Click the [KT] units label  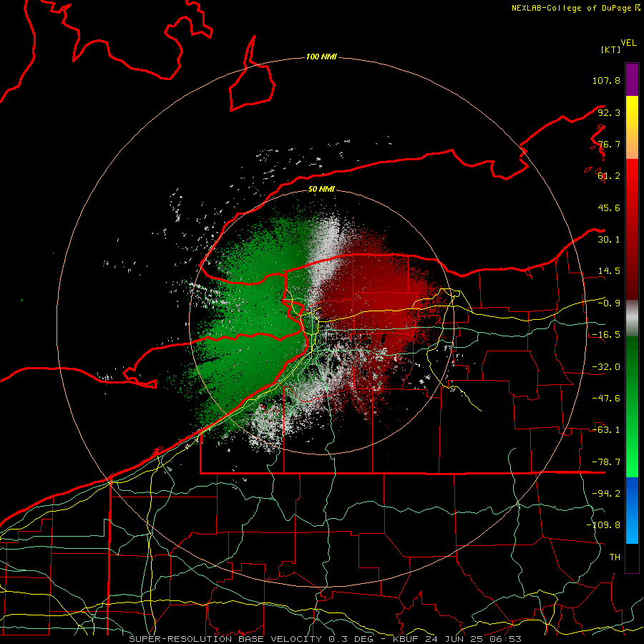[x=611, y=49]
